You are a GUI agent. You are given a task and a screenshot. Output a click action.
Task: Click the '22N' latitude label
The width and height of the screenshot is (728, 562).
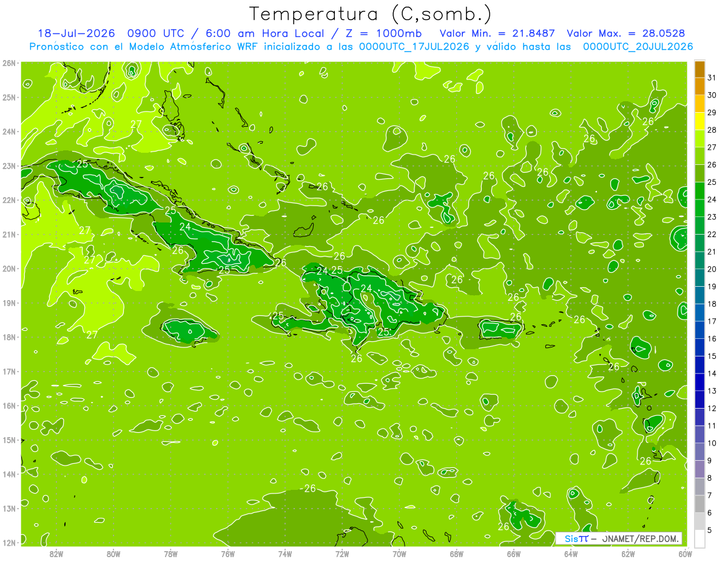(x=9, y=200)
